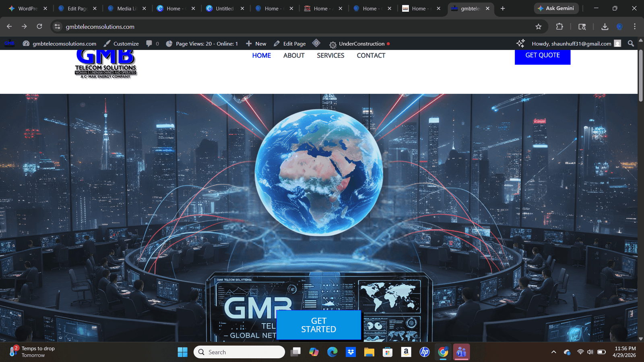Click the GET STARTED button

pyautogui.click(x=318, y=325)
